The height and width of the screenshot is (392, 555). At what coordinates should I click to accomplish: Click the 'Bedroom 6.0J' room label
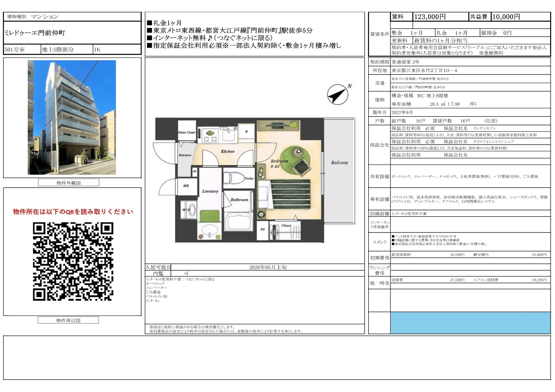[x=279, y=164]
